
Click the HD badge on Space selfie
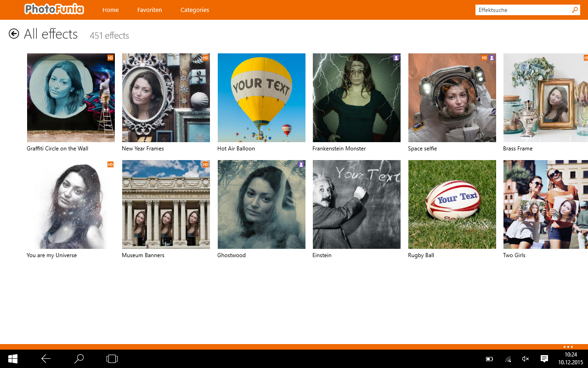484,58
